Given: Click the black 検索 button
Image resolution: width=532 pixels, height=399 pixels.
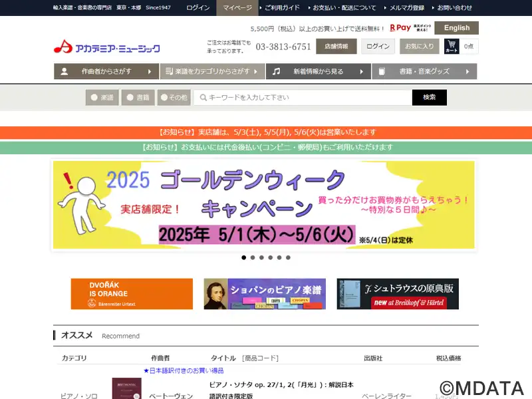Looking at the screenshot, I should click(429, 98).
